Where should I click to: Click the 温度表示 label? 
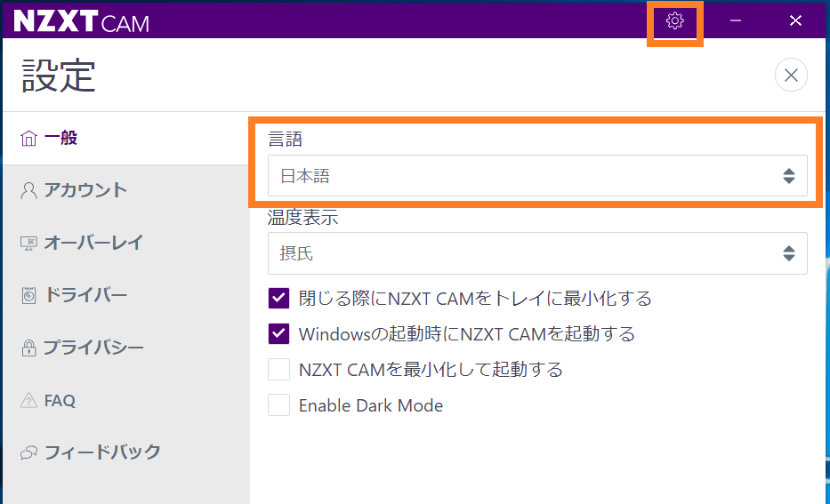tap(302, 217)
